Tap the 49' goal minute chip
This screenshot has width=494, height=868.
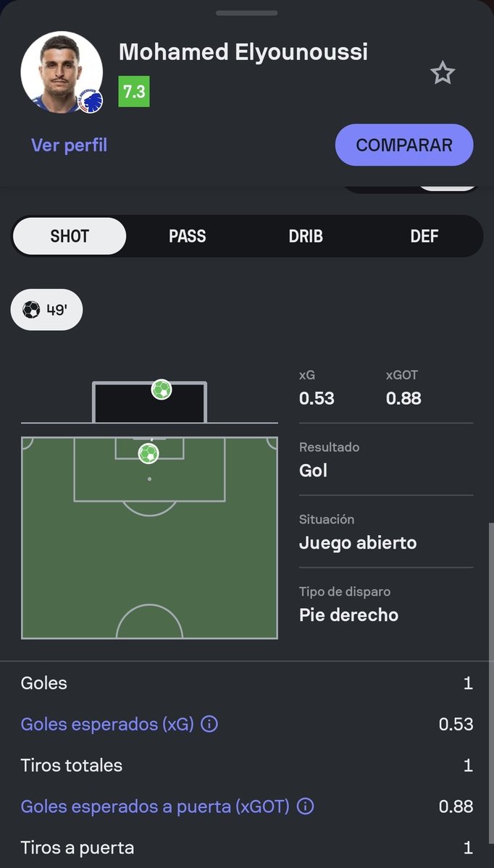(46, 309)
